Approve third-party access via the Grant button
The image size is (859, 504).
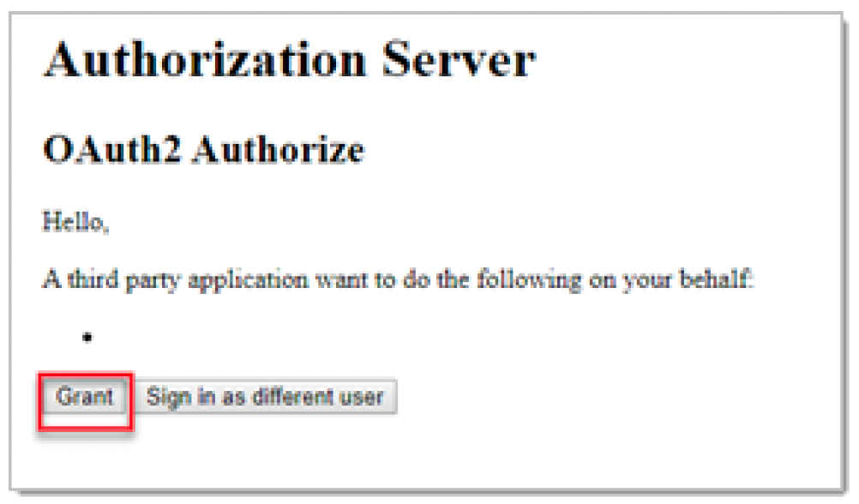coord(85,397)
